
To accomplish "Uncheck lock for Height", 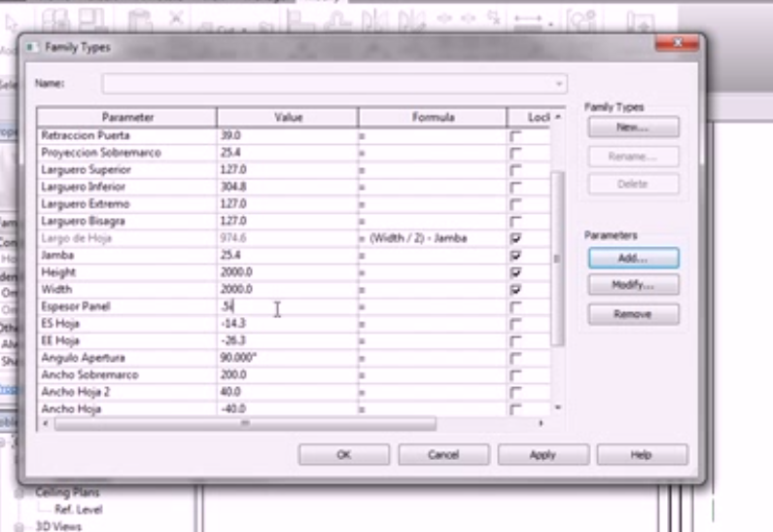I will click(x=515, y=272).
